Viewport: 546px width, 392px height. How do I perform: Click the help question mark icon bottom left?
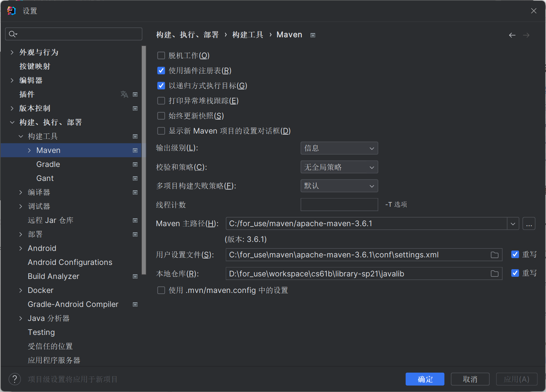14,379
